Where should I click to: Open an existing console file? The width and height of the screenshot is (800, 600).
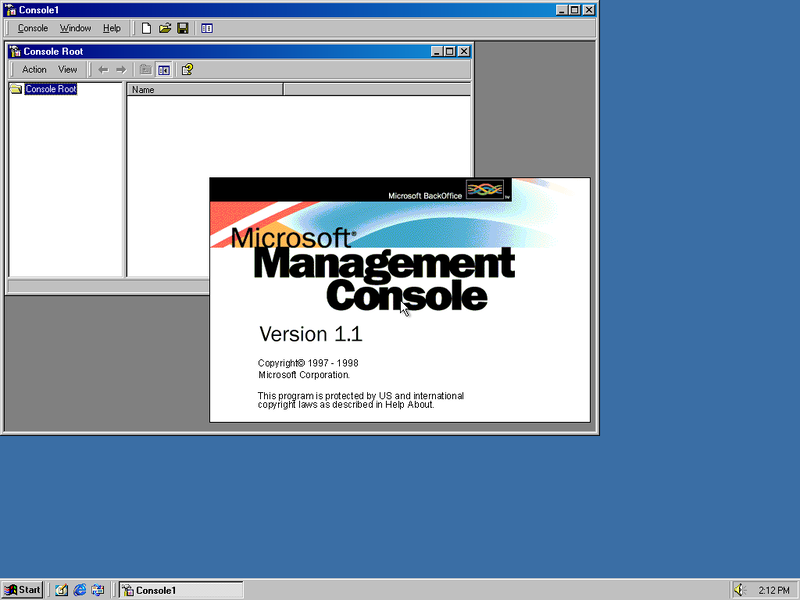(x=164, y=28)
